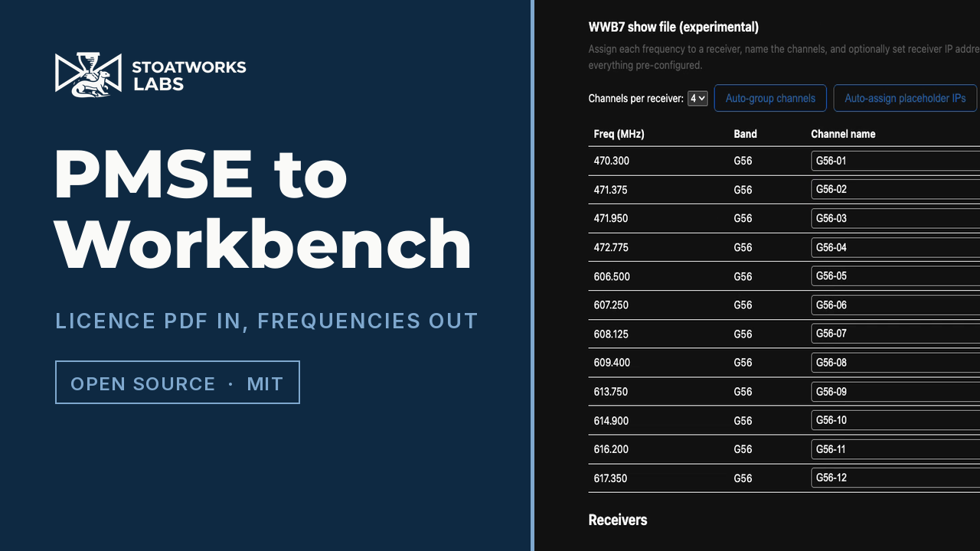Click the WWB7 show file (experimental) heading
Viewport: 980px width, 551px height.
click(x=674, y=28)
